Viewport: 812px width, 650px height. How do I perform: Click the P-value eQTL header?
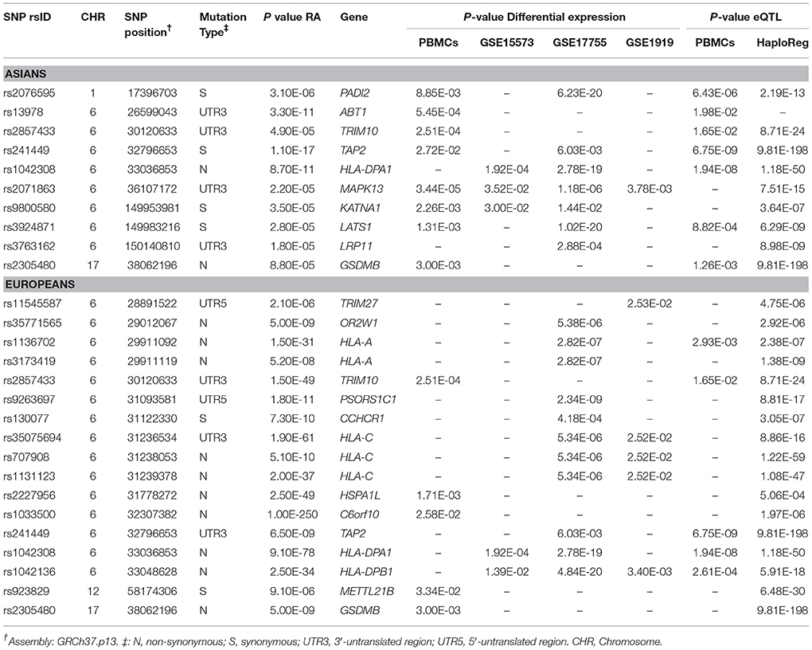coord(745,17)
